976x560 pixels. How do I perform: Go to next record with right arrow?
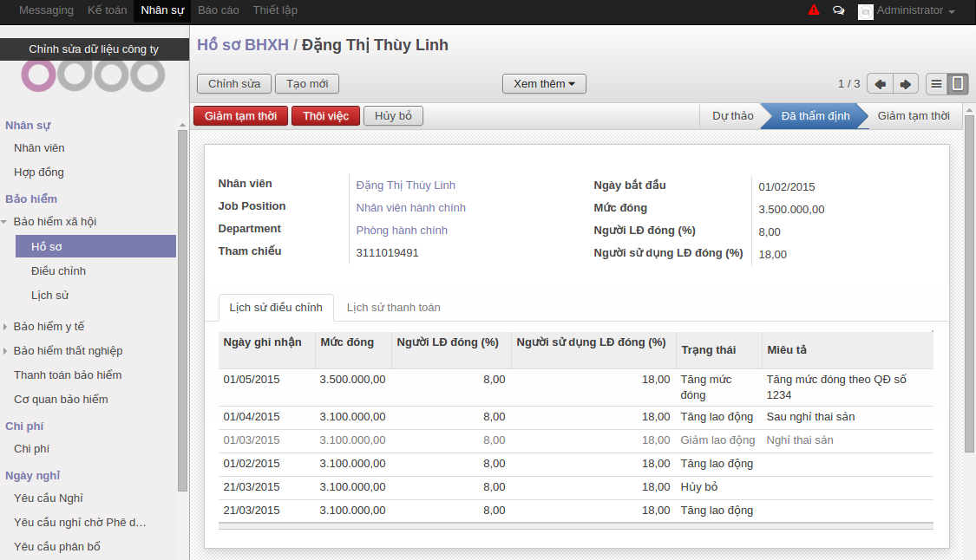click(x=906, y=84)
